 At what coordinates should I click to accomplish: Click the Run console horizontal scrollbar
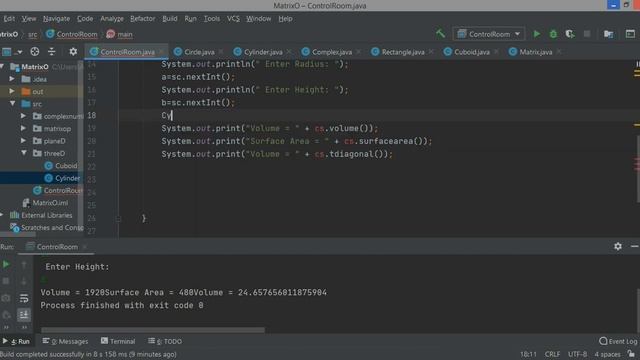(153, 330)
